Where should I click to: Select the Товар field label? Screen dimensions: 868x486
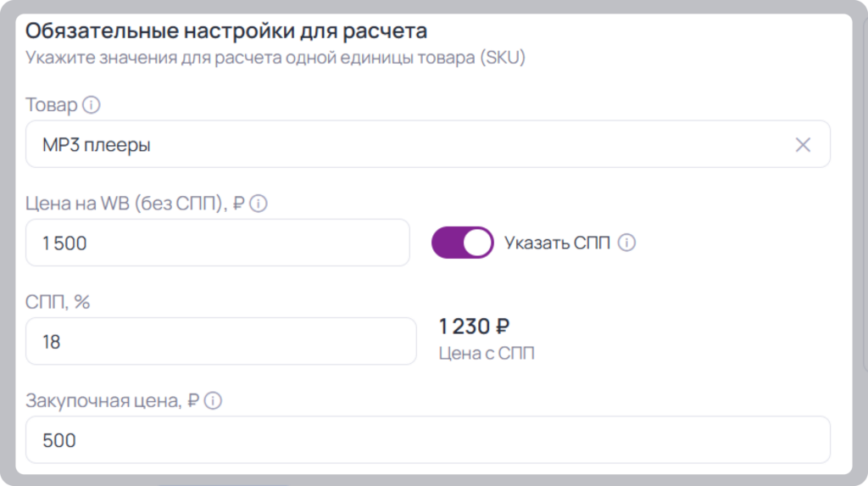click(52, 104)
